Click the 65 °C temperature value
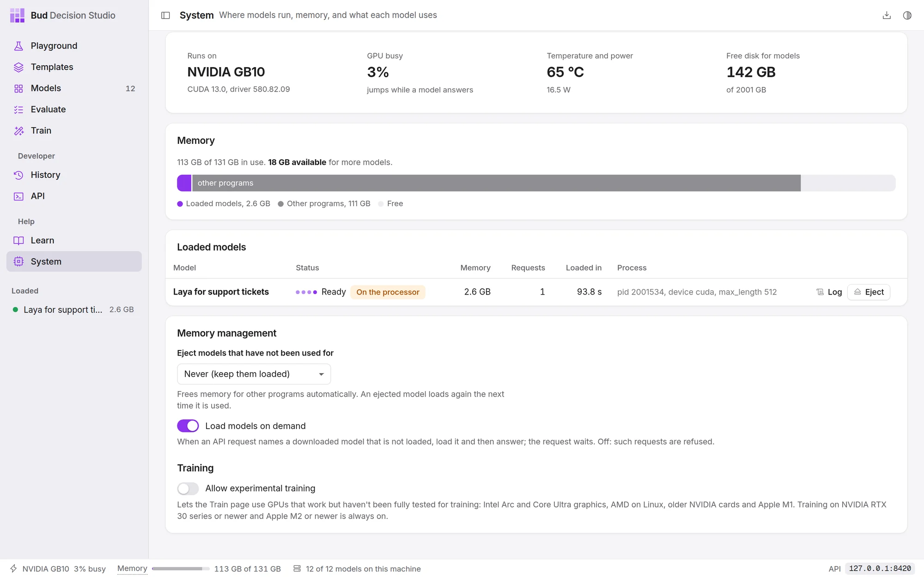Viewport: 924px width, 578px height. (565, 72)
